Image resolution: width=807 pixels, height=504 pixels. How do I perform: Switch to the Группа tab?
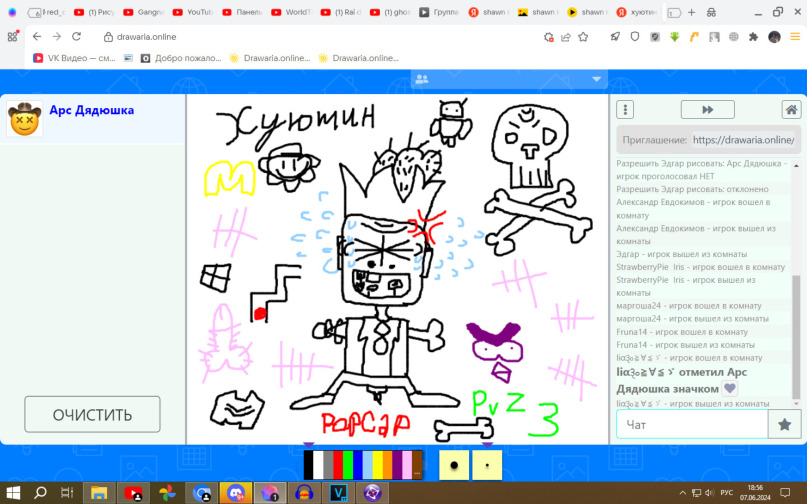tap(440, 12)
